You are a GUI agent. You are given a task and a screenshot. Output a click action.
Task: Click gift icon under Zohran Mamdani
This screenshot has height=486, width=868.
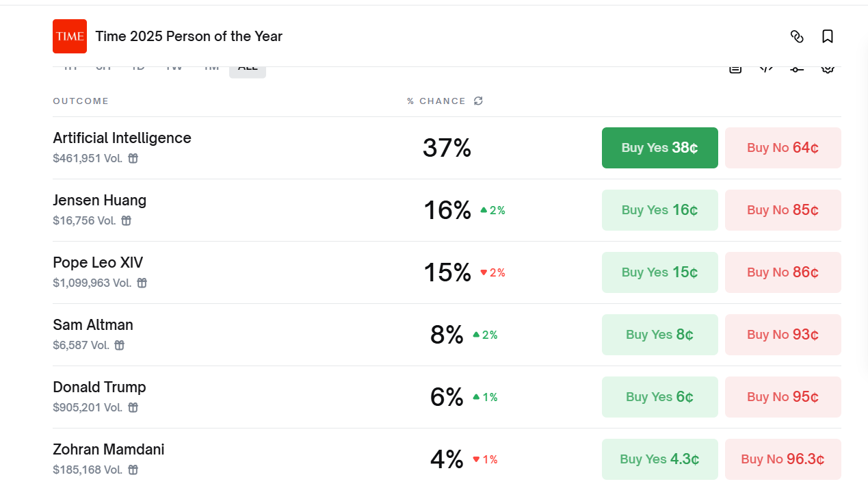point(133,470)
